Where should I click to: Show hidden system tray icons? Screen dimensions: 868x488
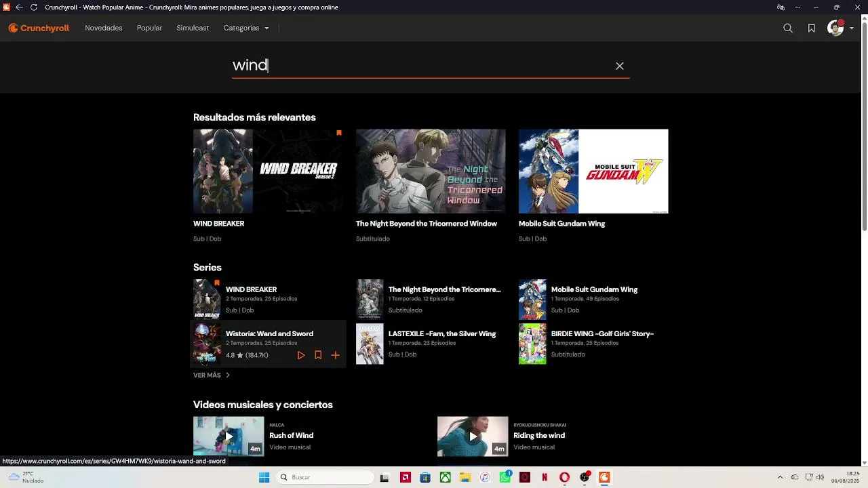tap(782, 477)
